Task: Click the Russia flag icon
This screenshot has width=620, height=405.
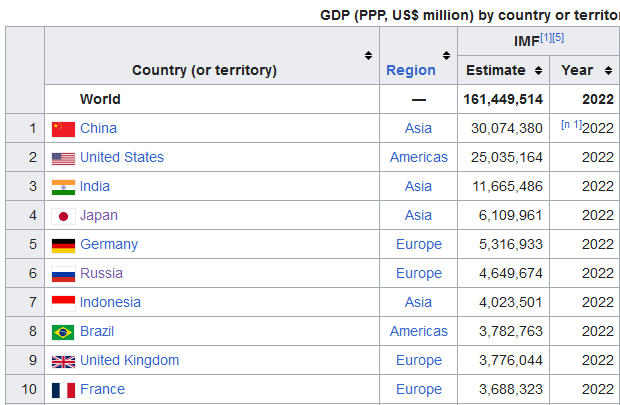Action: [x=63, y=274]
